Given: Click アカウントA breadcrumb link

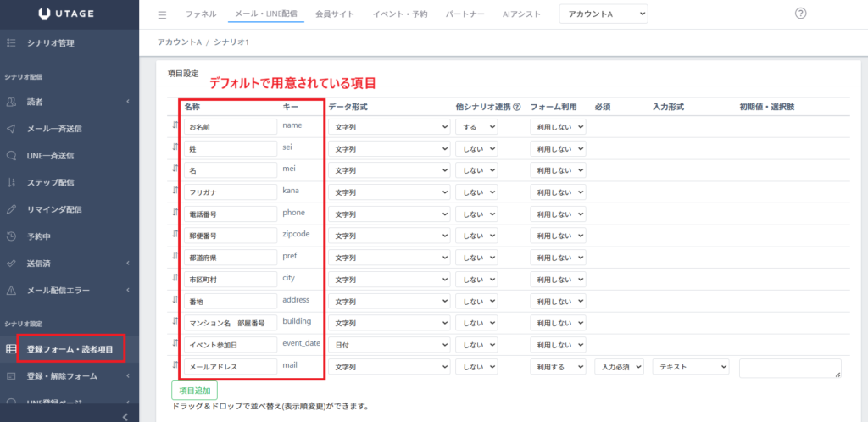Looking at the screenshot, I should pos(177,42).
